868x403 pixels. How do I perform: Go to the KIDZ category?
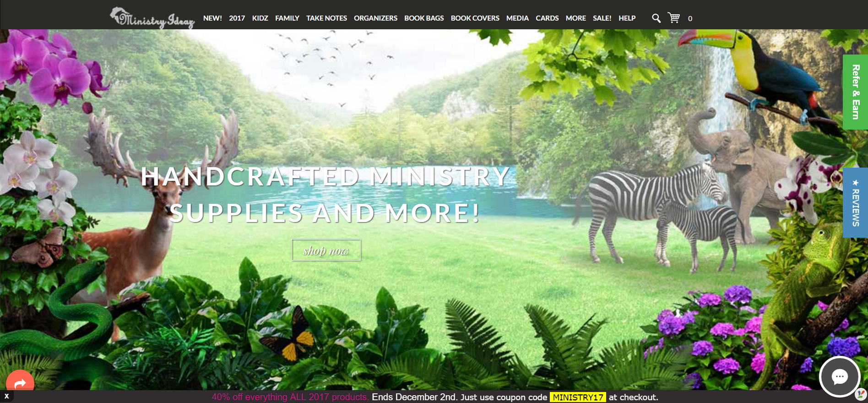click(x=260, y=18)
